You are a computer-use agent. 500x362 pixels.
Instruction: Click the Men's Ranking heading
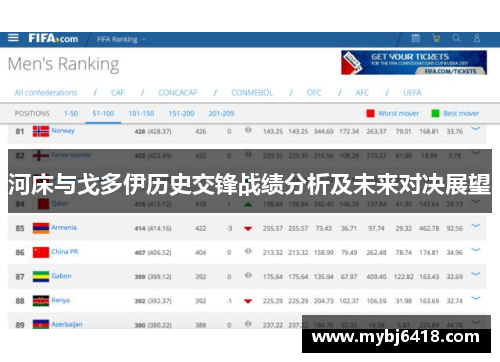coord(63,64)
